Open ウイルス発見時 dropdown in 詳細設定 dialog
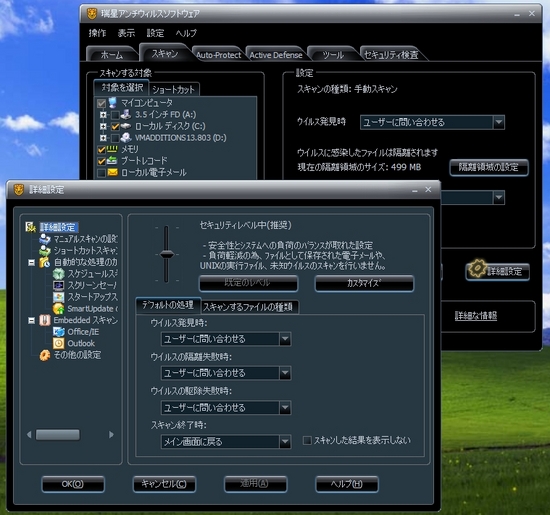Image resolution: width=550 pixels, height=515 pixels. (285, 339)
